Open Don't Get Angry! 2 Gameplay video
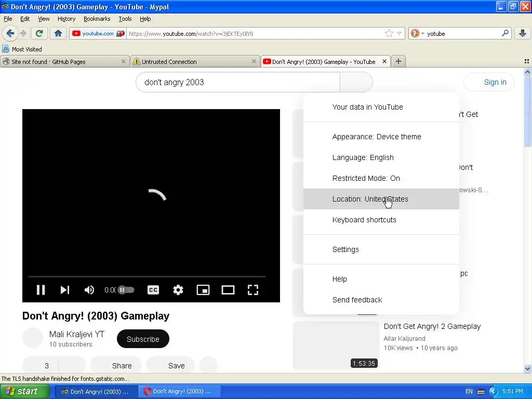 432,326
